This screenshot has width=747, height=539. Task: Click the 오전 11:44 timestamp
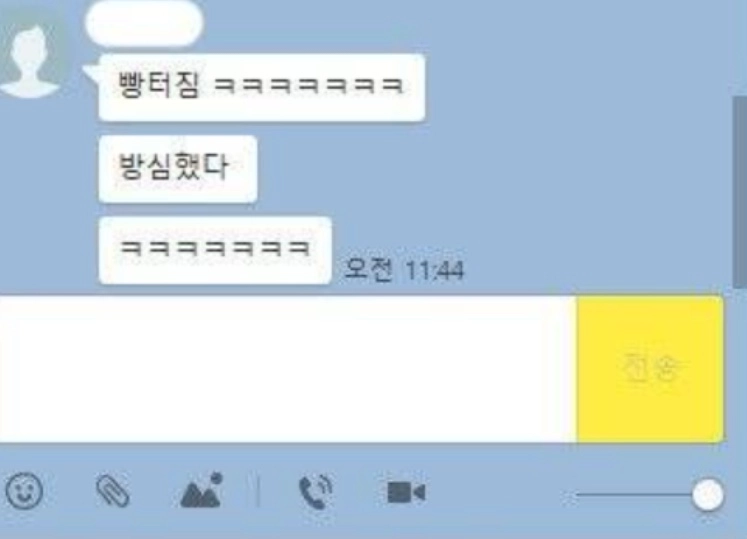pos(403,270)
